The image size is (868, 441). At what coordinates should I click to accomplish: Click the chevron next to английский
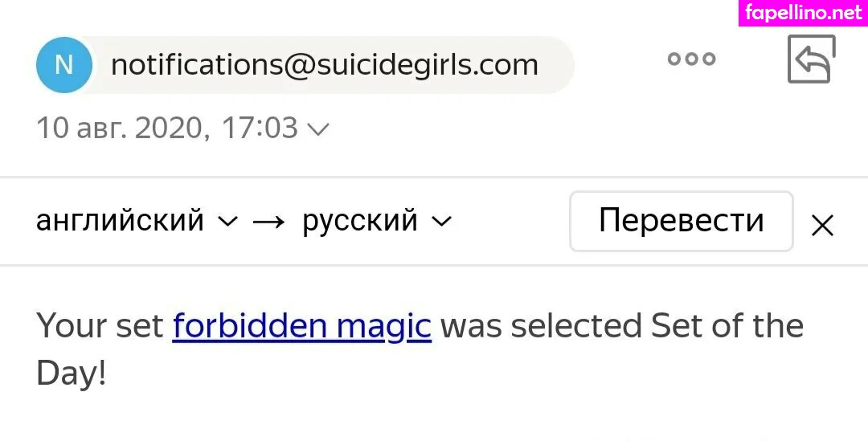pos(228,223)
